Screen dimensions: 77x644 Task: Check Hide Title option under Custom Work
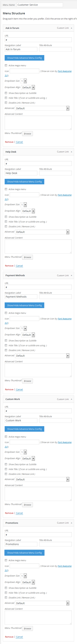click(6, 469)
